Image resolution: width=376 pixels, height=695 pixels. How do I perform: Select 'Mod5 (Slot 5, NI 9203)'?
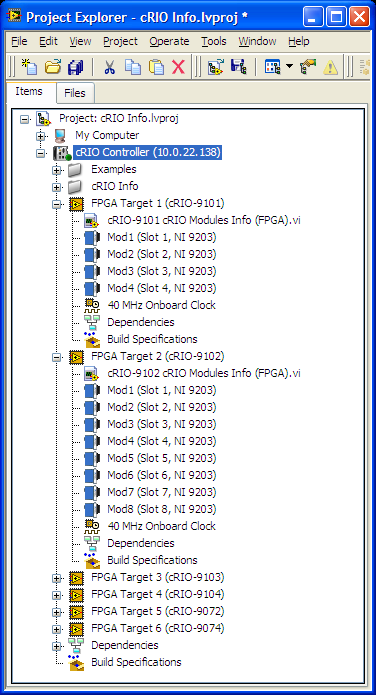click(x=162, y=458)
